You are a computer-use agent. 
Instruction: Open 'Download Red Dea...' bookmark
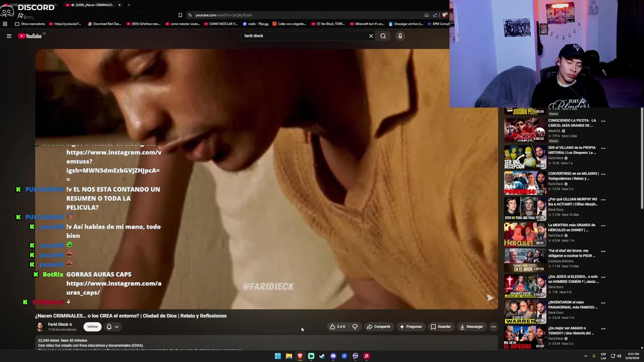(105, 24)
